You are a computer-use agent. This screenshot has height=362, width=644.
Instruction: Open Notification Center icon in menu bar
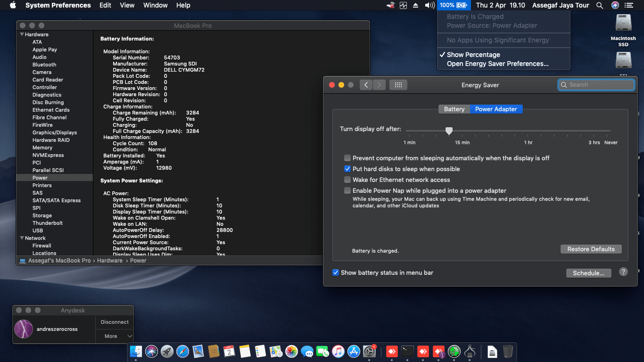[x=628, y=5]
